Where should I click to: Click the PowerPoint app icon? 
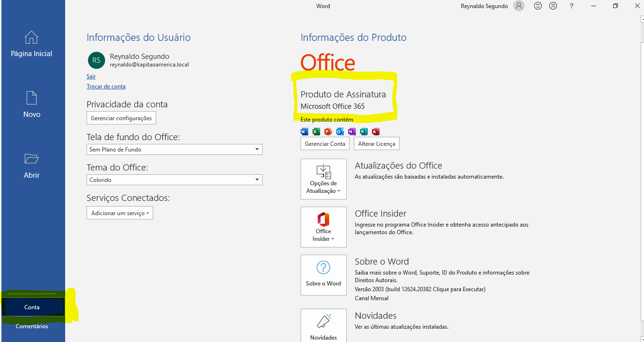328,132
